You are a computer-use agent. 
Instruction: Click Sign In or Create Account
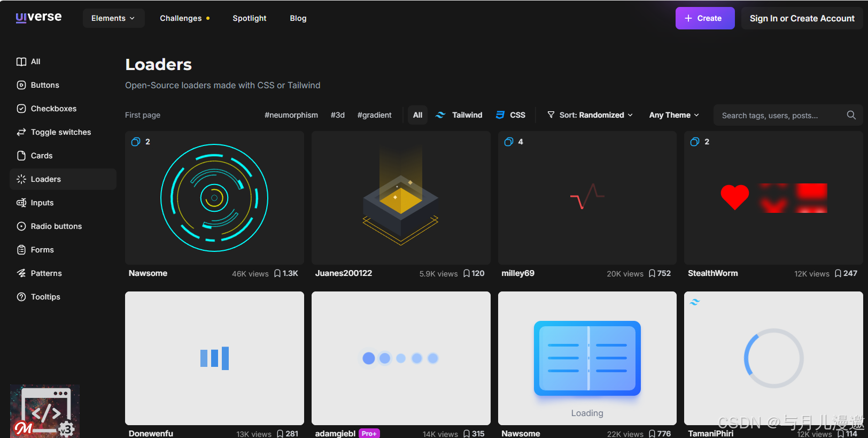(x=802, y=18)
